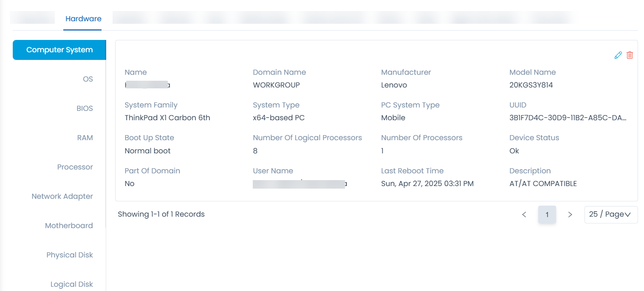644x291 pixels.
Task: Open the Processor section
Action: 75,167
